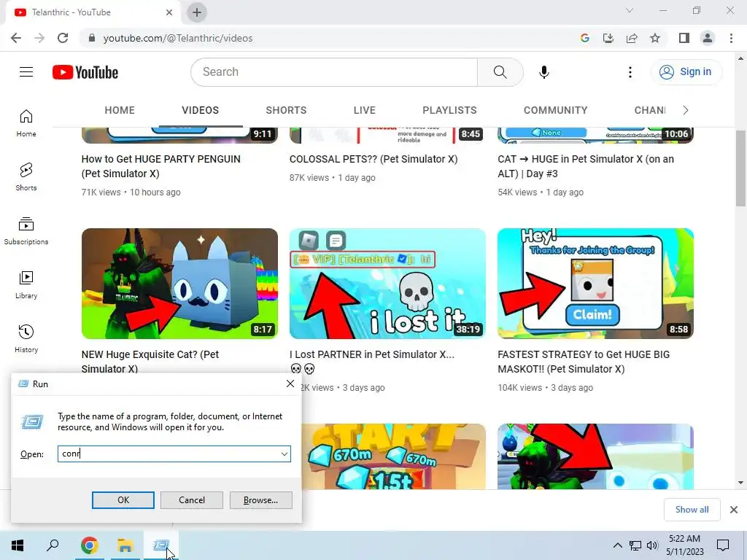Close the downloads bar with X
Viewport: 747px width, 560px height.
point(734,510)
